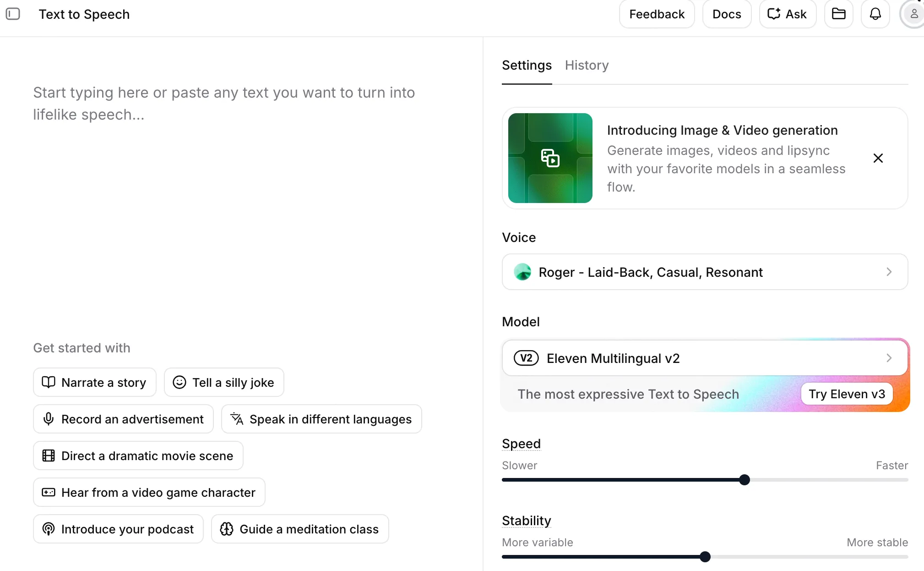
Task: Open the Feedback dialog
Action: tap(657, 14)
